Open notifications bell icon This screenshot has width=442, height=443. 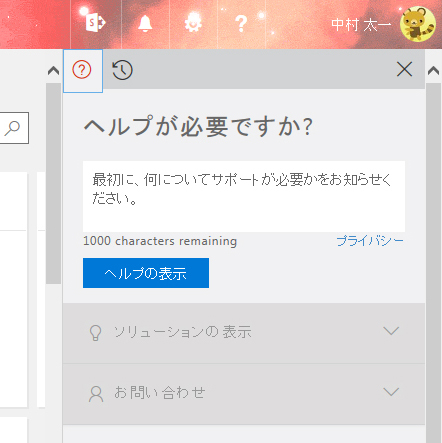pos(145,24)
